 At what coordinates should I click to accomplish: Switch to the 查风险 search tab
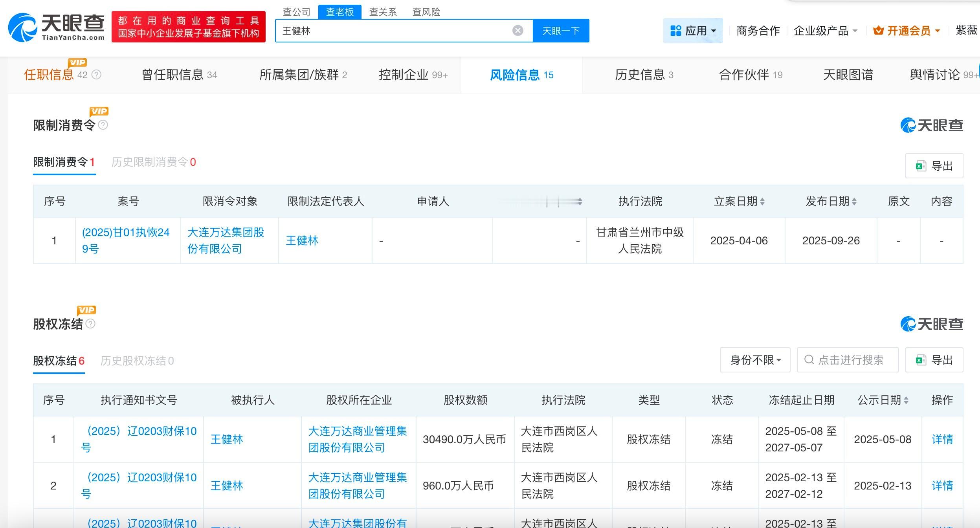[426, 12]
